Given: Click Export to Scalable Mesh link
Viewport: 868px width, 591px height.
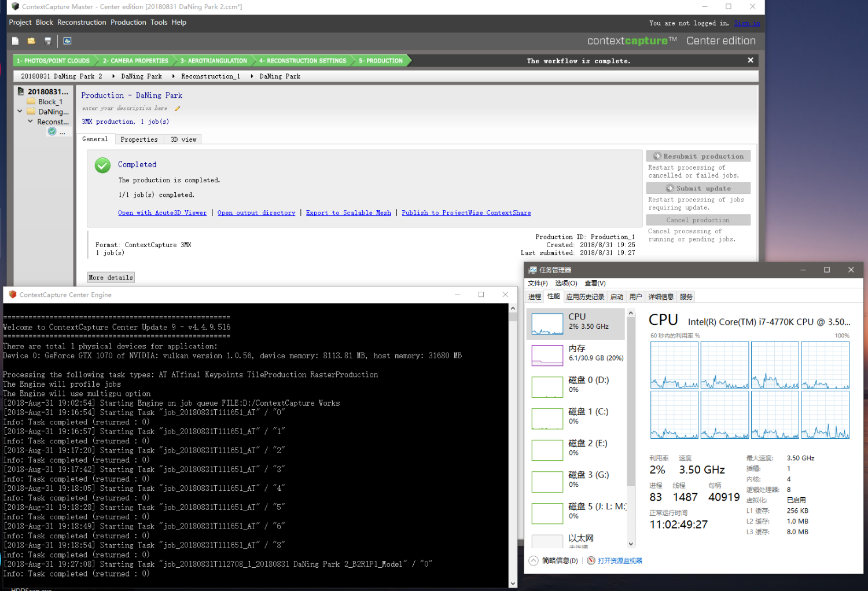Looking at the screenshot, I should coord(348,213).
